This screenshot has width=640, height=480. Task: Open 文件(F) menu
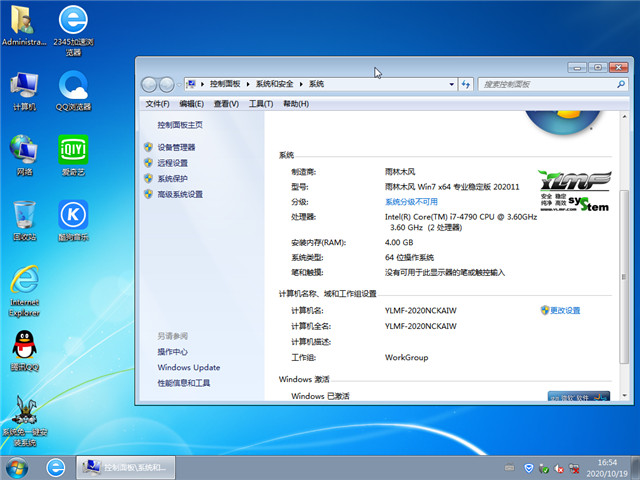[x=157, y=104]
